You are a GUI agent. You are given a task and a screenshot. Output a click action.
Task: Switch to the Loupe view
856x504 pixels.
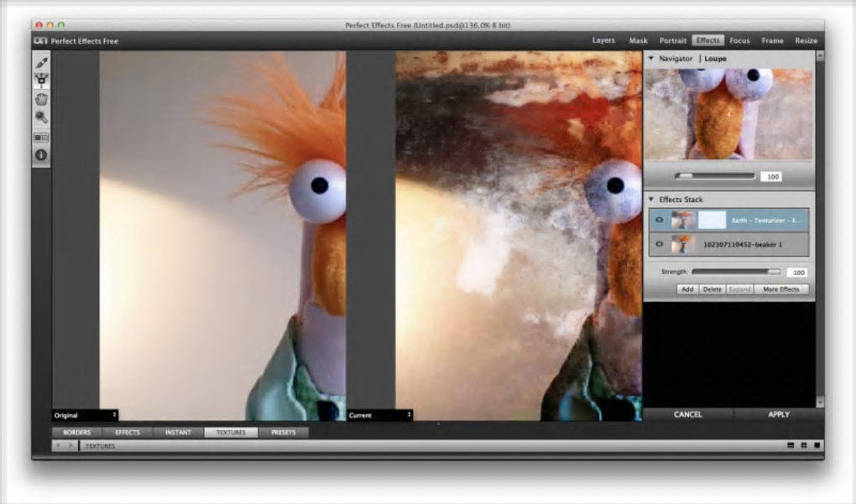click(x=715, y=59)
